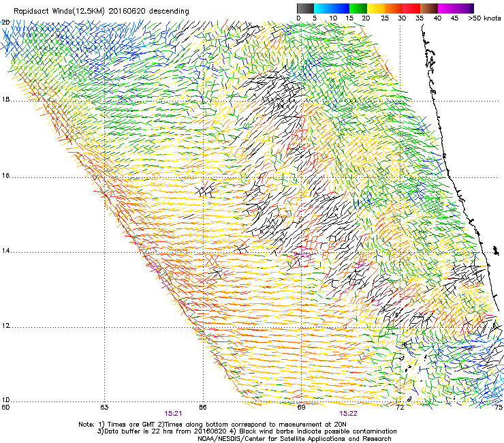Click the gray 0-5 knots color band
This screenshot has width=504, height=443.
point(305,8)
